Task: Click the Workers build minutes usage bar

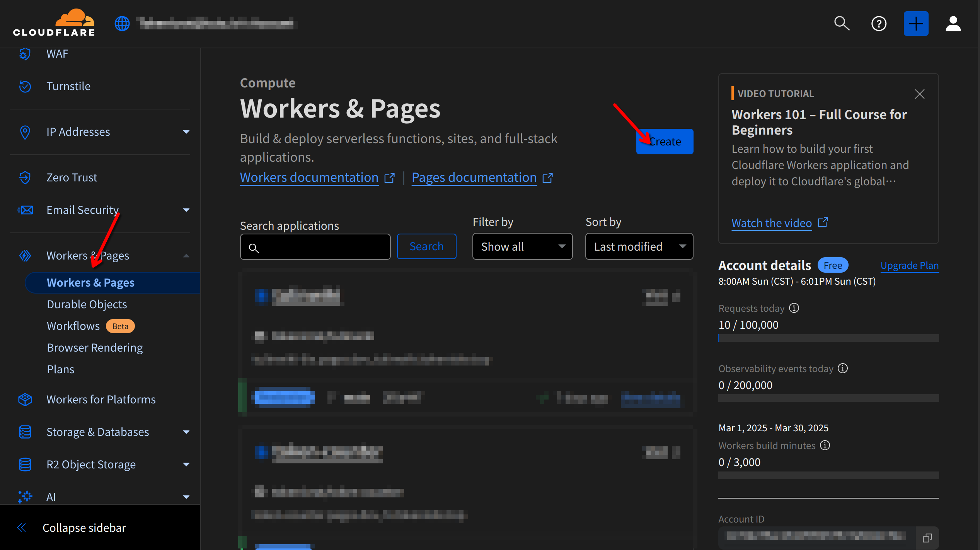Action: (x=828, y=475)
